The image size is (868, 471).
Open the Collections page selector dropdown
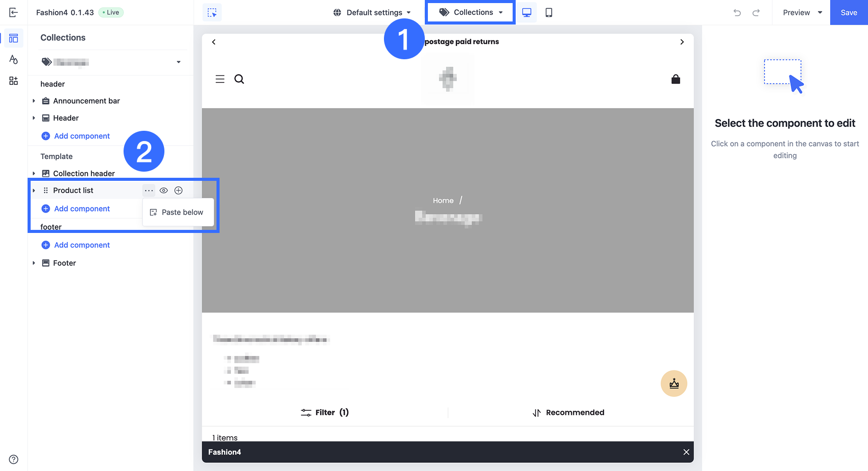point(471,12)
